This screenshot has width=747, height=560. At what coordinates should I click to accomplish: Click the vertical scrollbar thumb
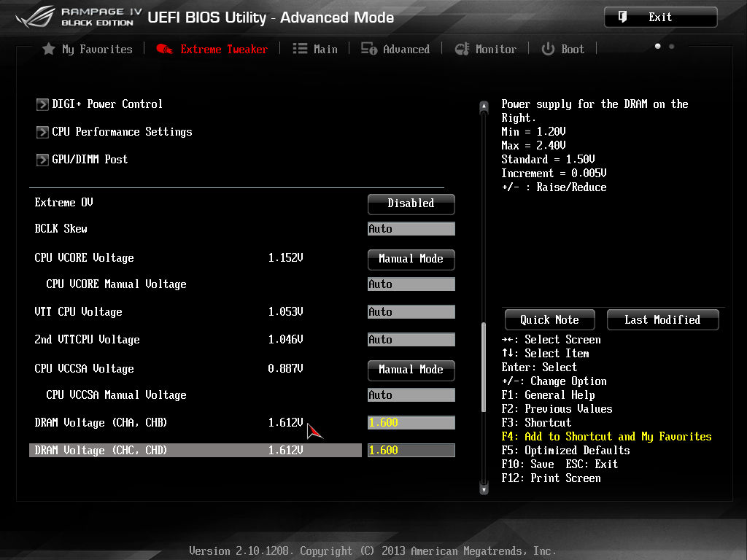tap(484, 367)
